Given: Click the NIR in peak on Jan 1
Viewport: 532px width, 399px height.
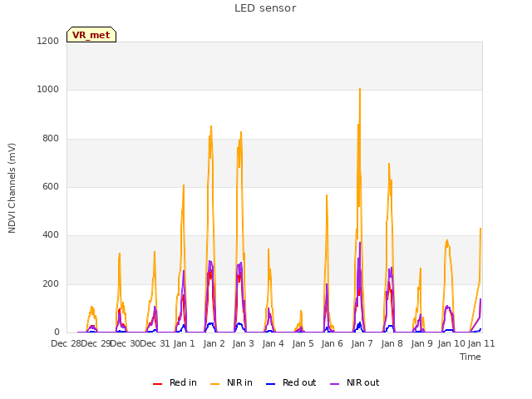Looking at the screenshot, I should coord(184,185).
